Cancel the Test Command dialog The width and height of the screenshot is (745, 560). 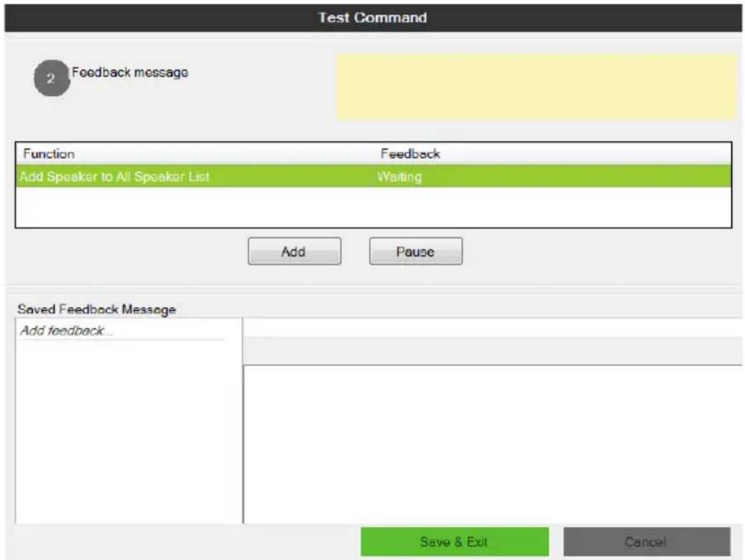(647, 541)
